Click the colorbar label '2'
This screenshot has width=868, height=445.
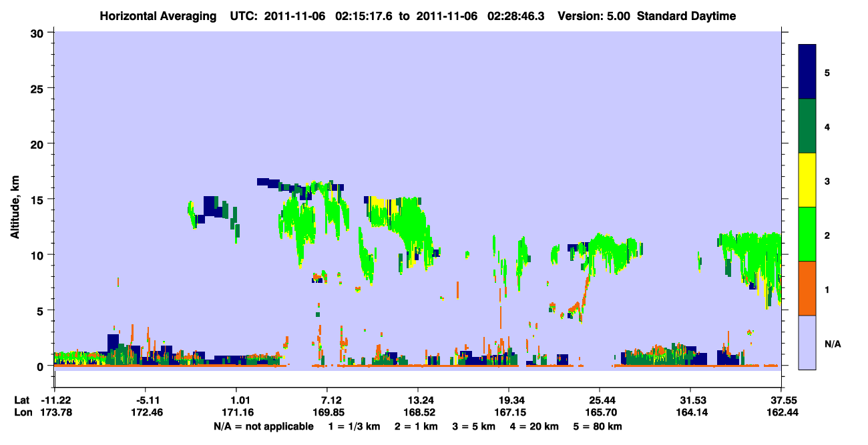coord(827,234)
